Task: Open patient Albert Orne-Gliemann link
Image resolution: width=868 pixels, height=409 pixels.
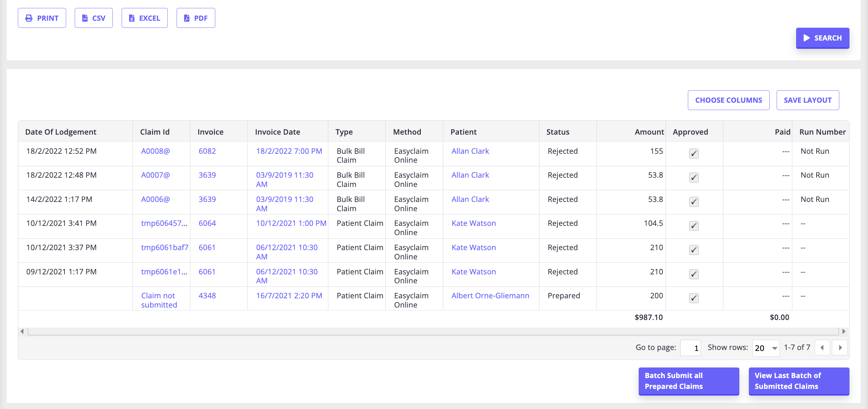Action: [x=490, y=295]
